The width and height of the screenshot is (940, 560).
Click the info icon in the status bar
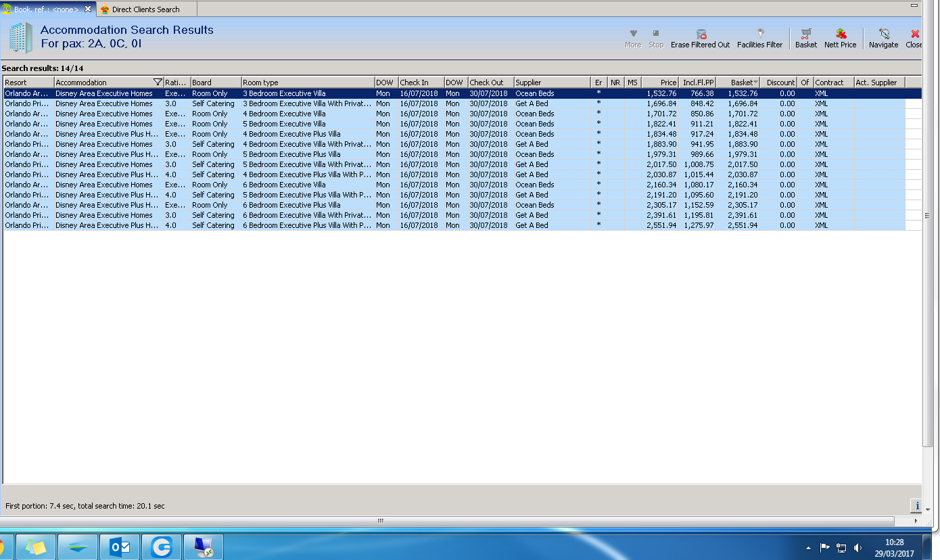(x=917, y=505)
